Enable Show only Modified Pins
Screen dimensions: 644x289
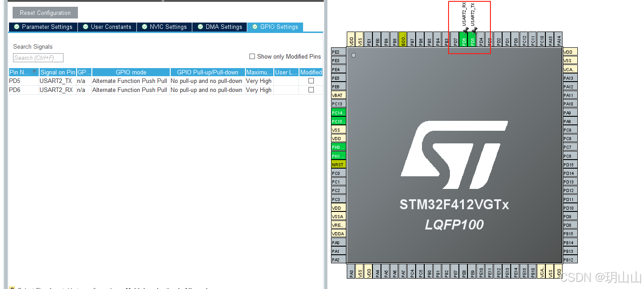[x=252, y=56]
